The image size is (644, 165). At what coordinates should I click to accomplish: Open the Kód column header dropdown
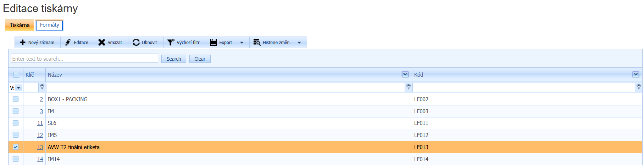(635, 74)
